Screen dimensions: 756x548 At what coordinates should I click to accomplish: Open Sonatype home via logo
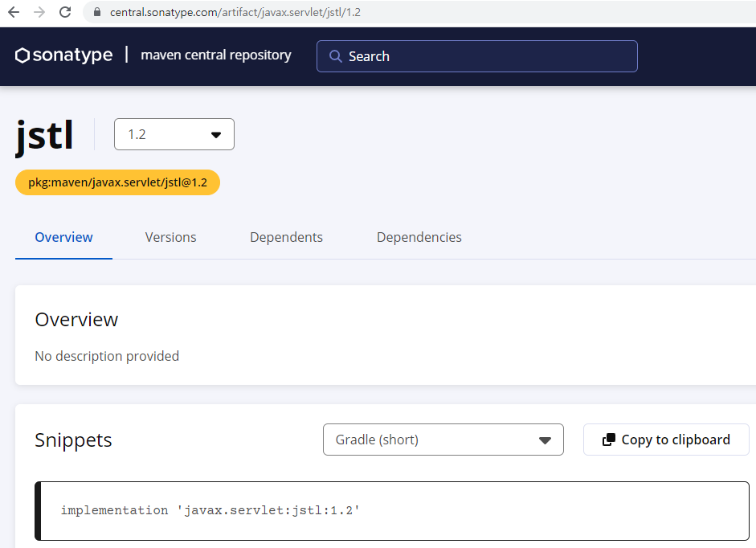click(63, 55)
